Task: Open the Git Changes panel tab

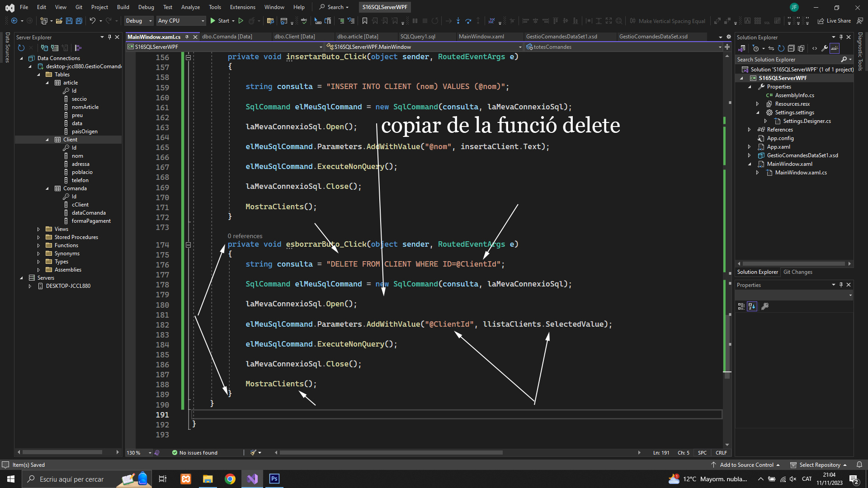Action: click(x=797, y=272)
